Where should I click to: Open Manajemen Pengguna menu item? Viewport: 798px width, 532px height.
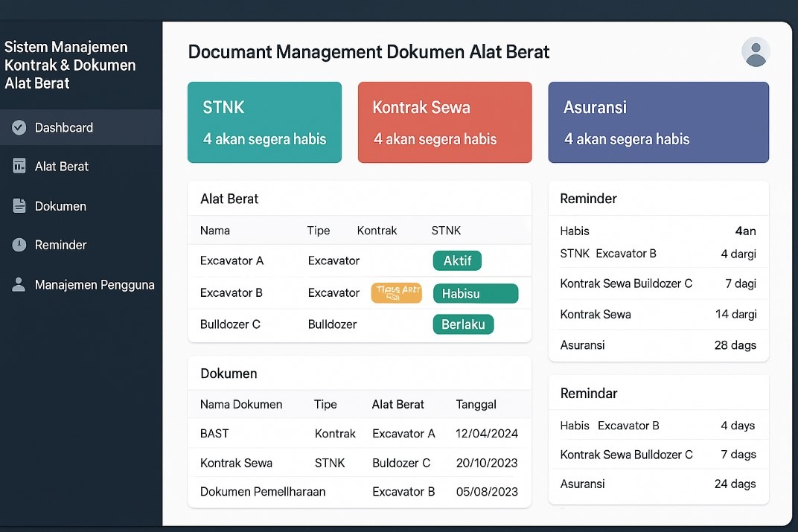pos(94,285)
